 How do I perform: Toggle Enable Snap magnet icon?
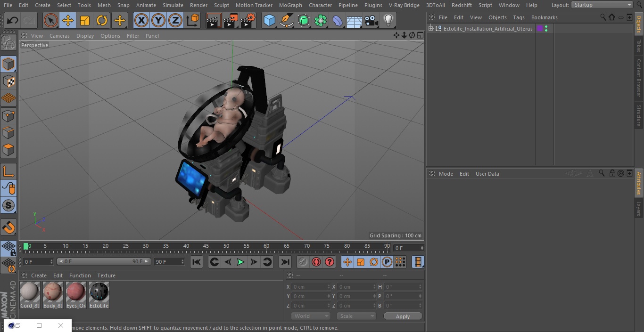[8, 227]
